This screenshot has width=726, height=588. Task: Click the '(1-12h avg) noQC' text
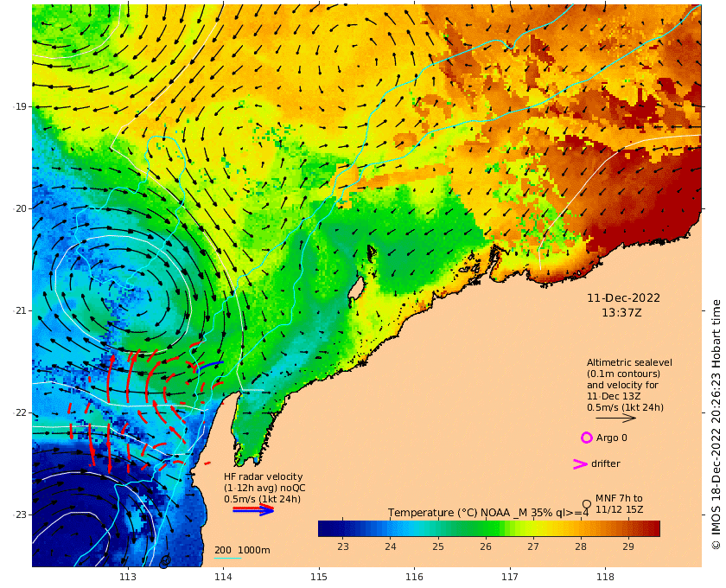264,488
